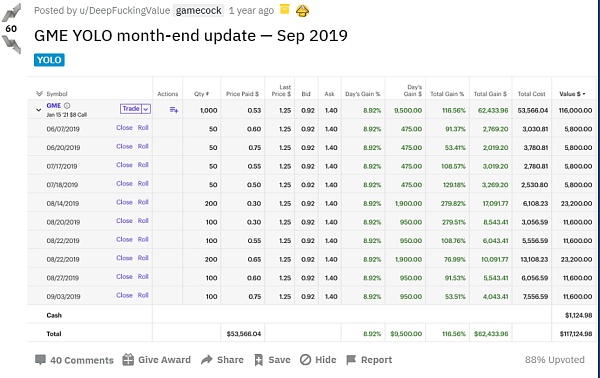Screen dimensions: 600x378
Task: Click the Hide circle-slash icon
Action: click(x=305, y=360)
